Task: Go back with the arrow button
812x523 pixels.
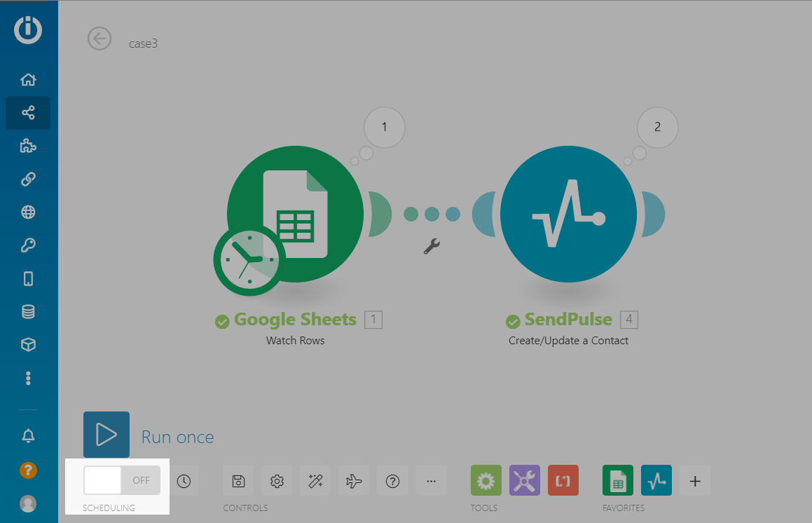Action: point(99,39)
